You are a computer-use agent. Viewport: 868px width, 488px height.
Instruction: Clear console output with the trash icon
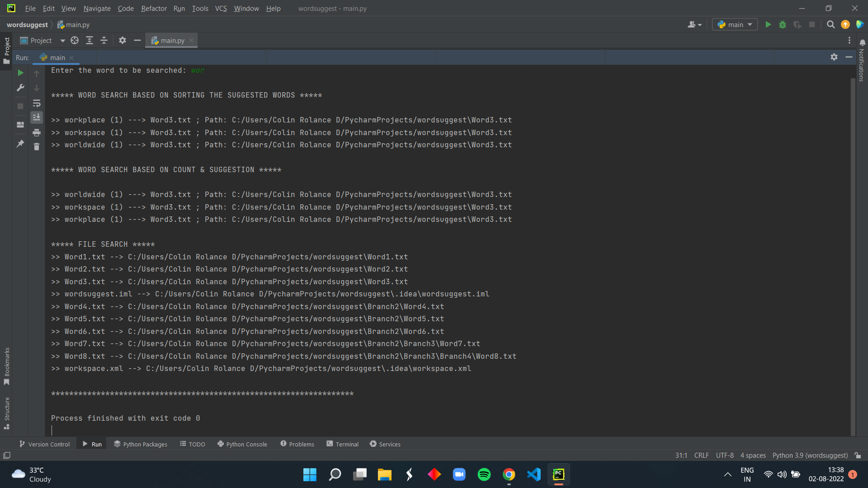37,146
